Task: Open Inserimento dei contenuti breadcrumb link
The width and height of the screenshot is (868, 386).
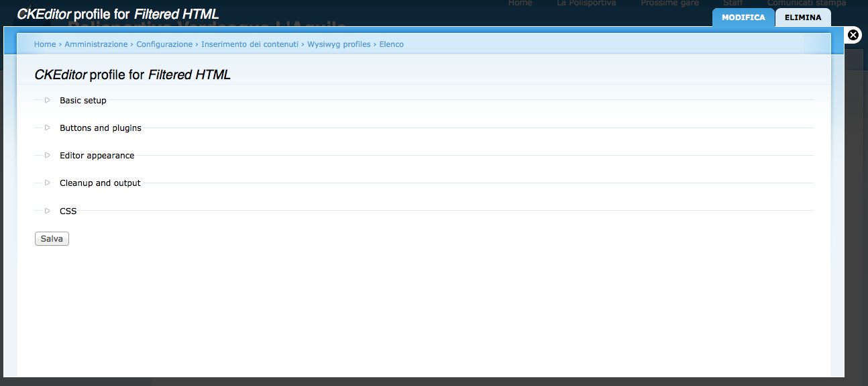Action: pos(250,44)
